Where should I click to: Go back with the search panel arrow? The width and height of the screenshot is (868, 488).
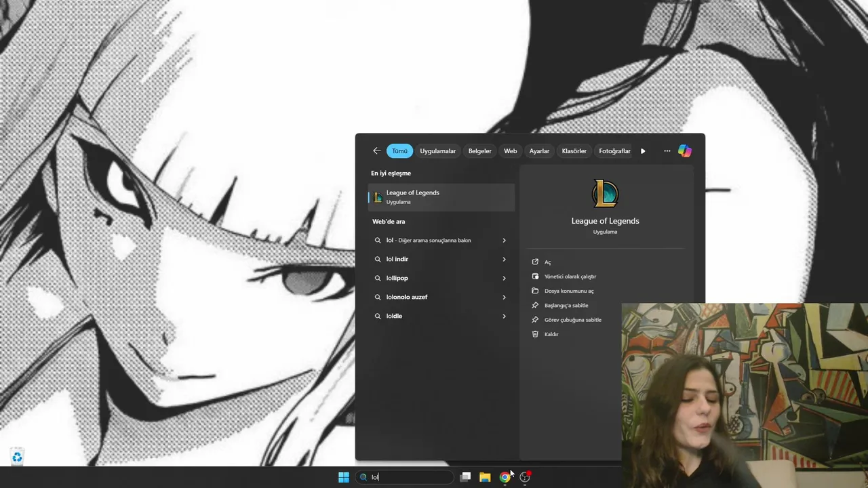[377, 151]
